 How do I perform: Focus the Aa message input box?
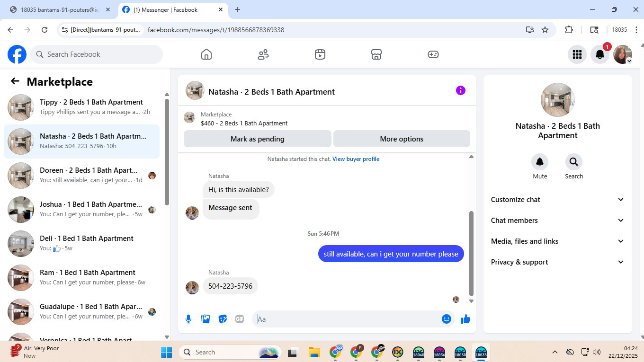pyautogui.click(x=348, y=319)
